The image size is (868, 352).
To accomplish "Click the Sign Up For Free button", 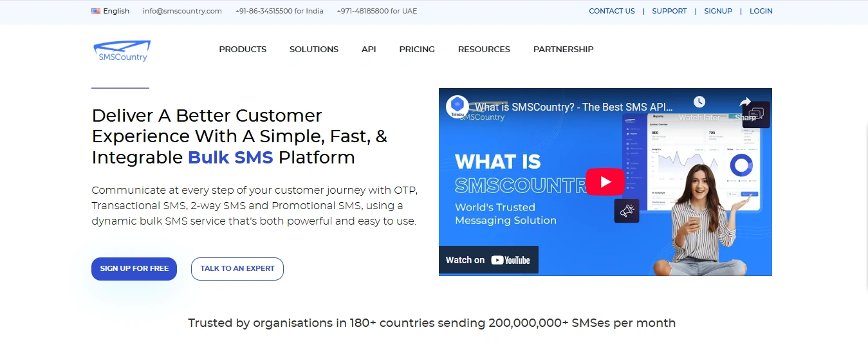I will (x=134, y=268).
